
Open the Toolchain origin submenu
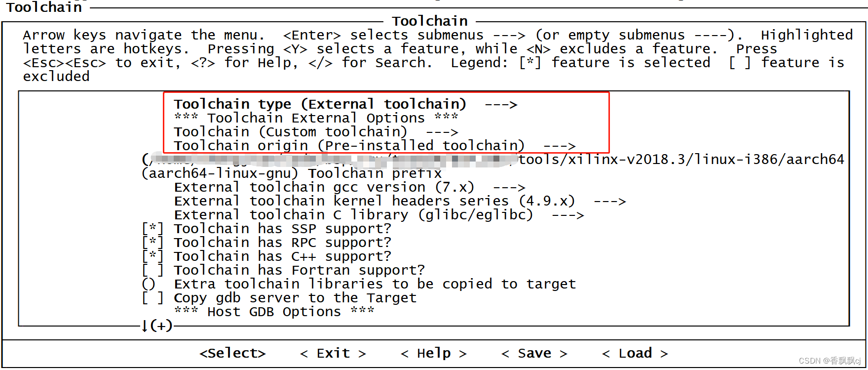[x=349, y=145]
